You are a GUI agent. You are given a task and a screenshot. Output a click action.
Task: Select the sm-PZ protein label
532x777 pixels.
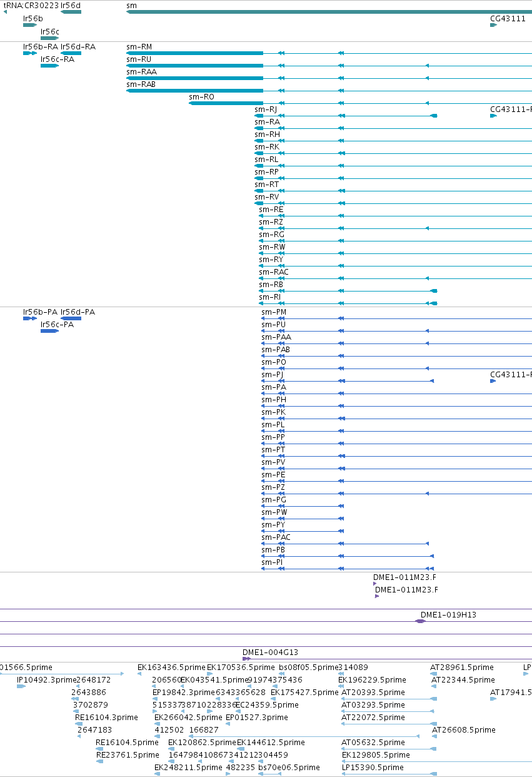coord(273,487)
